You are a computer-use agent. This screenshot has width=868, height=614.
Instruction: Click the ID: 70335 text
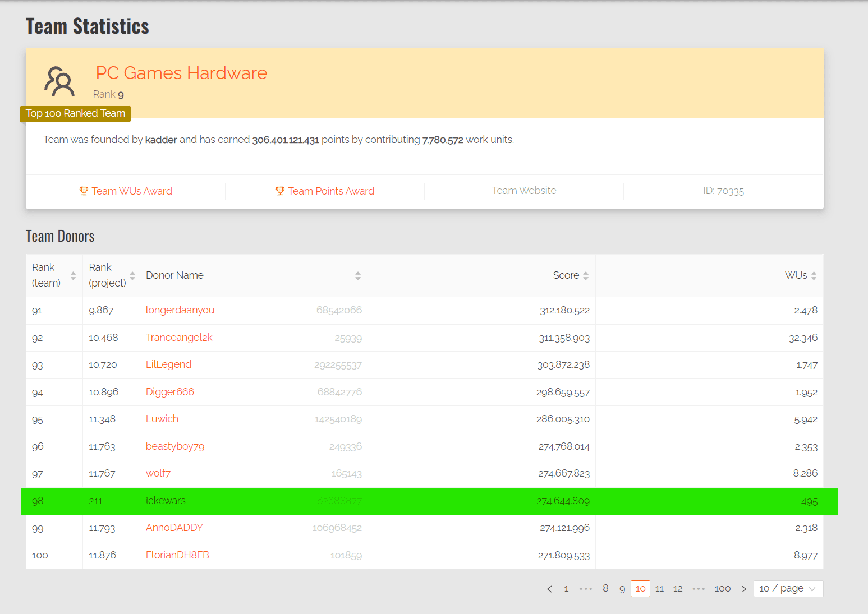coord(723,191)
